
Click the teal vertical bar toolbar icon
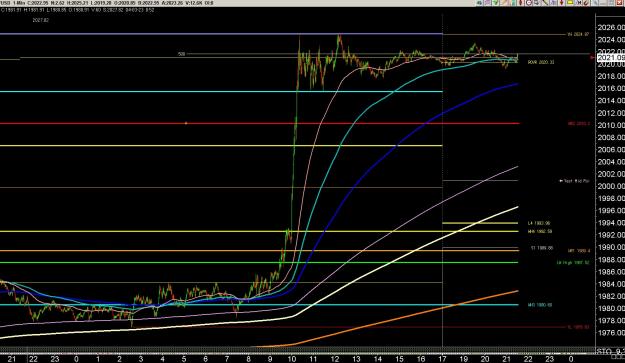coord(513,3)
